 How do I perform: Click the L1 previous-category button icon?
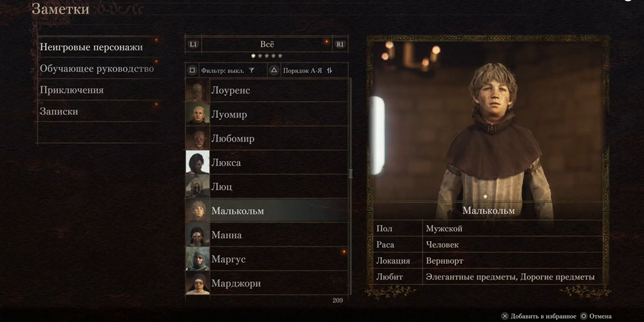[193, 44]
